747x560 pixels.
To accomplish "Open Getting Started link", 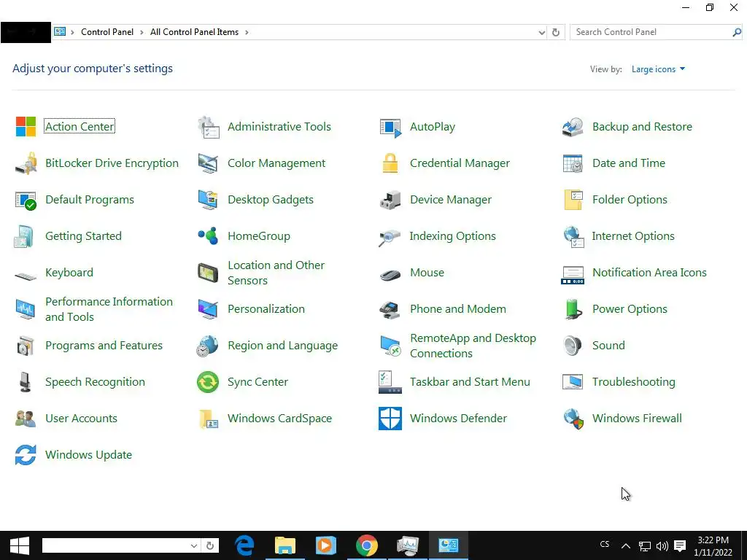I will [x=83, y=236].
